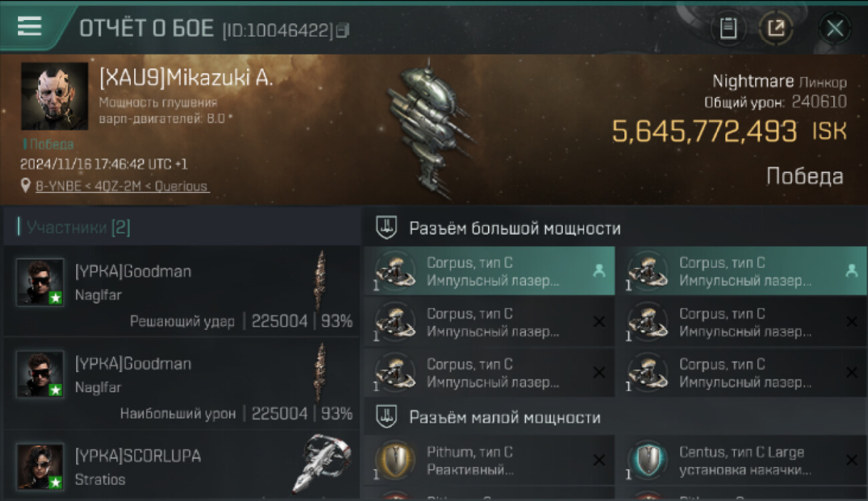
Task: Click the first highlighted Corpus laser module
Action: (489, 271)
